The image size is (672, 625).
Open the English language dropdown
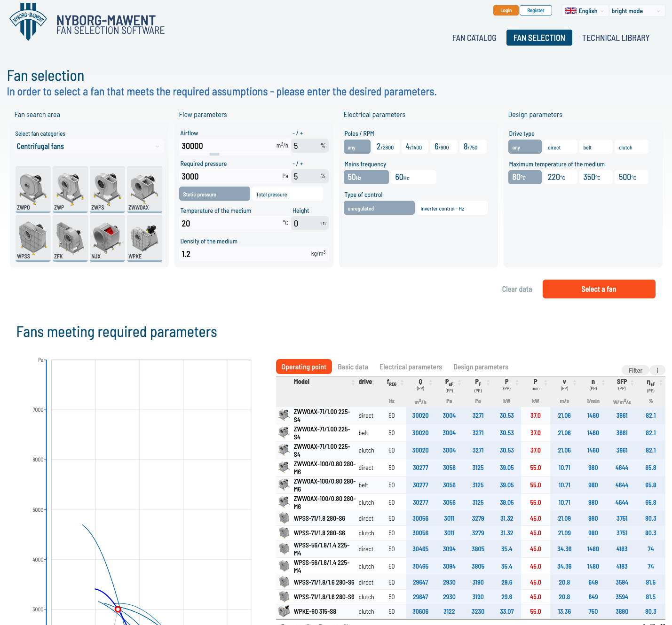[x=585, y=11]
